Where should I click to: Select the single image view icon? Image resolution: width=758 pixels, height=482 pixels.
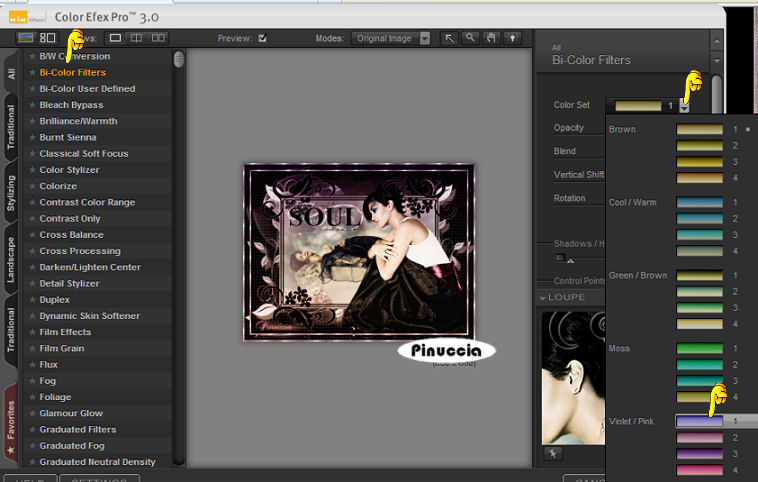[115, 38]
